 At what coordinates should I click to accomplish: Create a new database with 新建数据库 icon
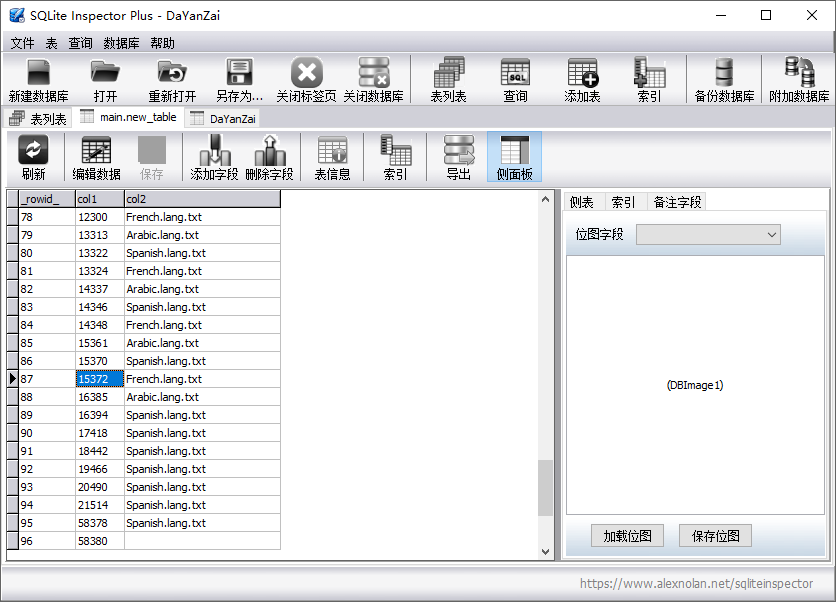38,78
